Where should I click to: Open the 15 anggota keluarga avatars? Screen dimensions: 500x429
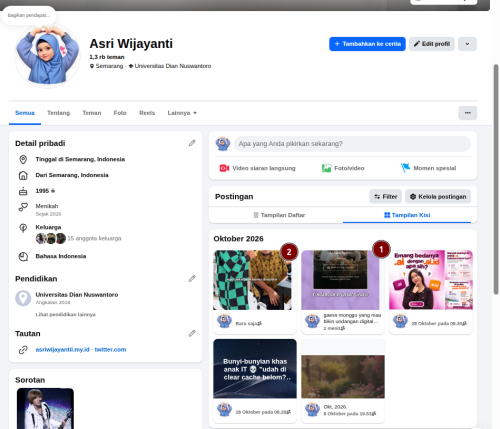[51, 239]
